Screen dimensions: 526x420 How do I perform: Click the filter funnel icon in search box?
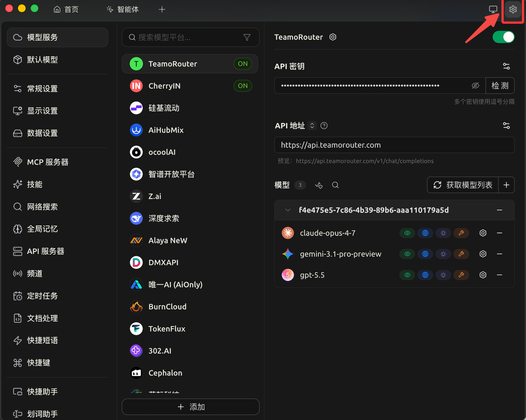pos(247,37)
